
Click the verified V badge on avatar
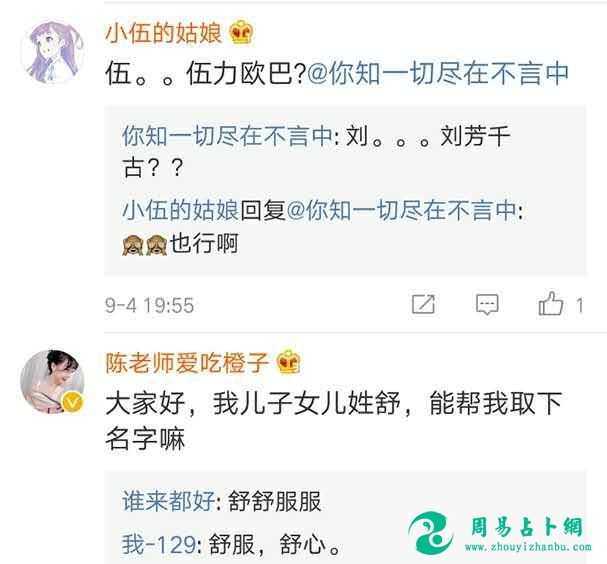[72, 402]
